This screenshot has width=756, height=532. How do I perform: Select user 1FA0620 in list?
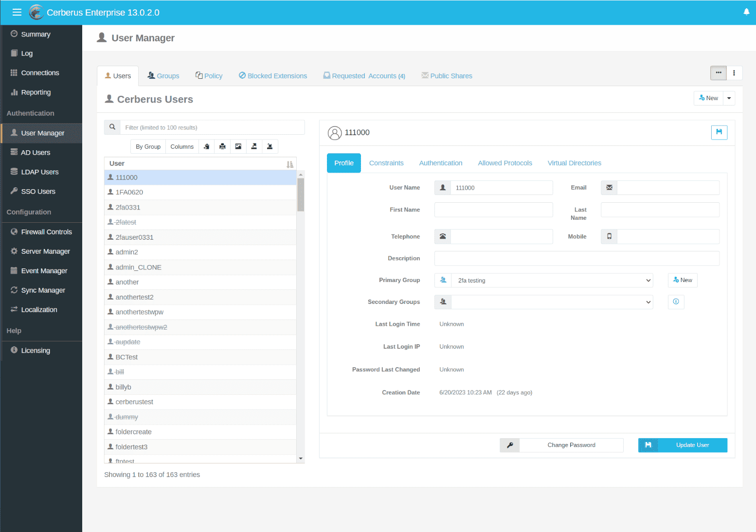click(x=200, y=192)
